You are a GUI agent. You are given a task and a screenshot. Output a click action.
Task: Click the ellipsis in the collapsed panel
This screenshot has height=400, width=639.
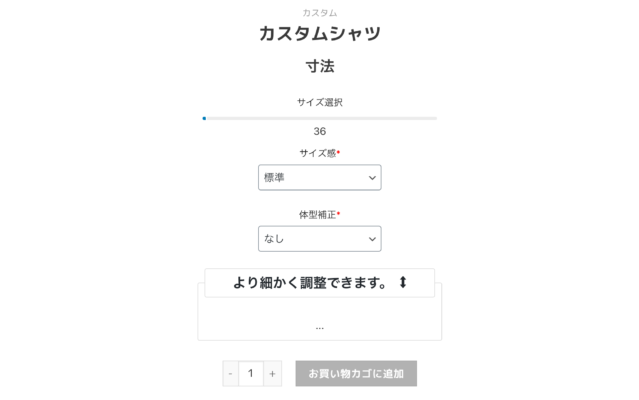[x=320, y=328]
